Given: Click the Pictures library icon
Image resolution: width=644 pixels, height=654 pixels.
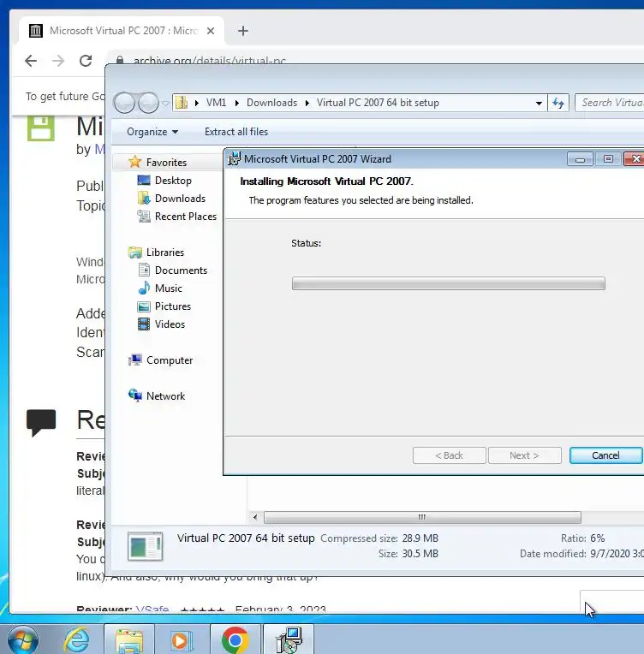Looking at the screenshot, I should coord(144,306).
